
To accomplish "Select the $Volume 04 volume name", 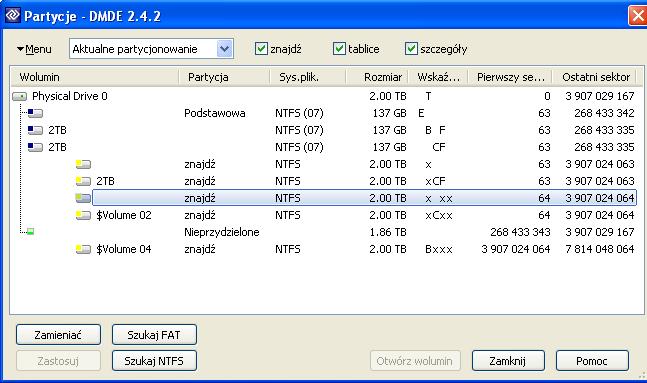I will (x=124, y=249).
